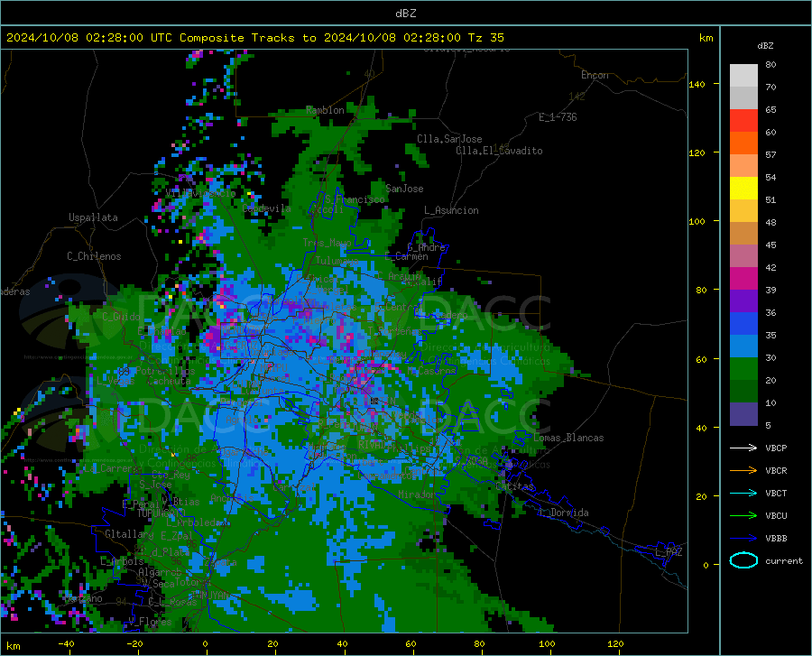
Task: Click the '57' value in dBZ legend
Action: point(770,155)
